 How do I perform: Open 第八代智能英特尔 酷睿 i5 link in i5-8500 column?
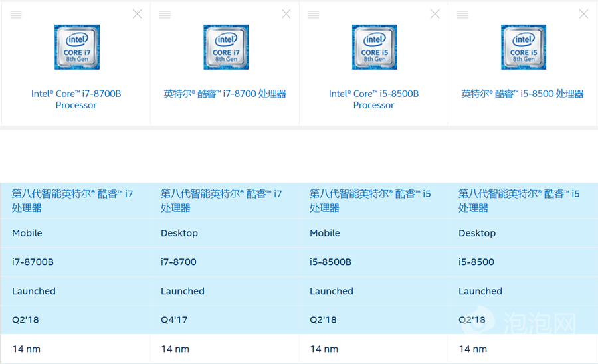[x=519, y=201]
